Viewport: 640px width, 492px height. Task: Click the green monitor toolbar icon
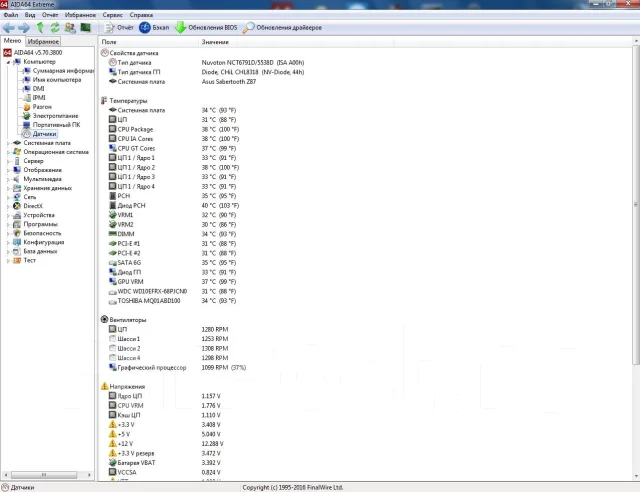coord(85,27)
